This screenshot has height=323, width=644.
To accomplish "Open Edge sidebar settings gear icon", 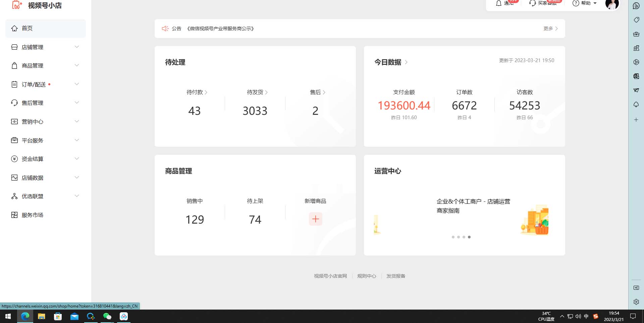I will pyautogui.click(x=636, y=302).
